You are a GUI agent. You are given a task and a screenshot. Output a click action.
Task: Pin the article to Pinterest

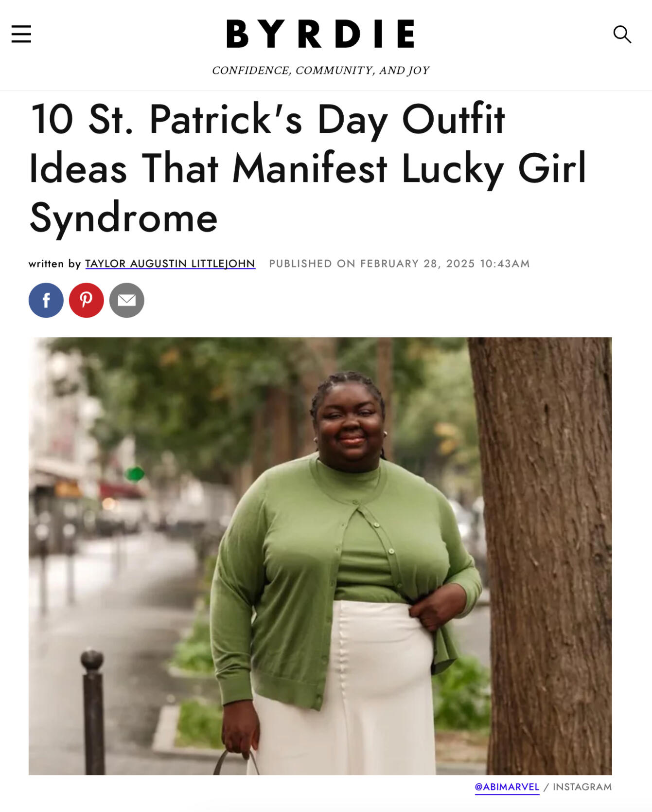(x=87, y=300)
